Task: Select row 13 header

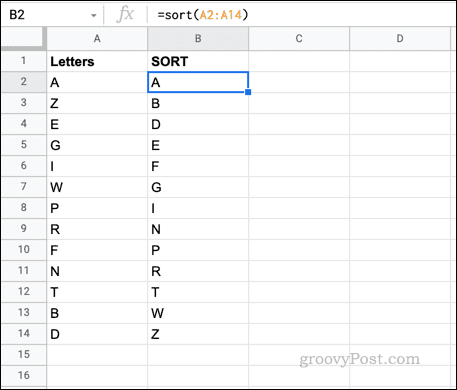Action: pos(24,313)
